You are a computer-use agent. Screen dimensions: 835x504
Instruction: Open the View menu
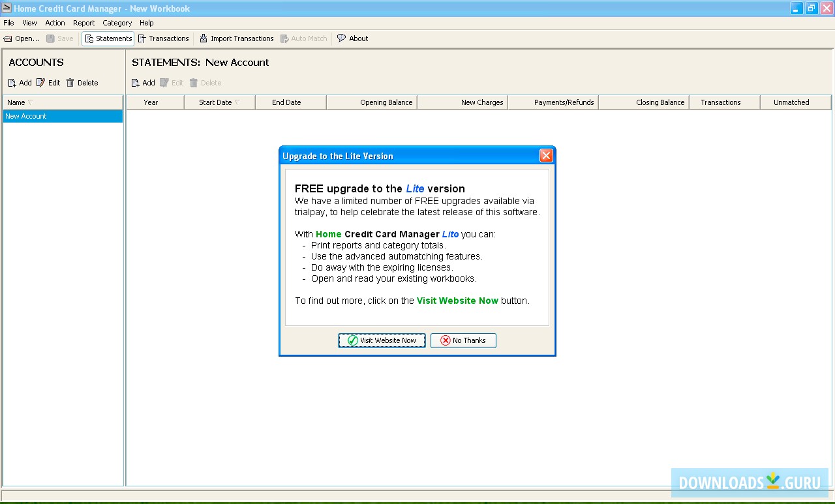pyautogui.click(x=29, y=23)
